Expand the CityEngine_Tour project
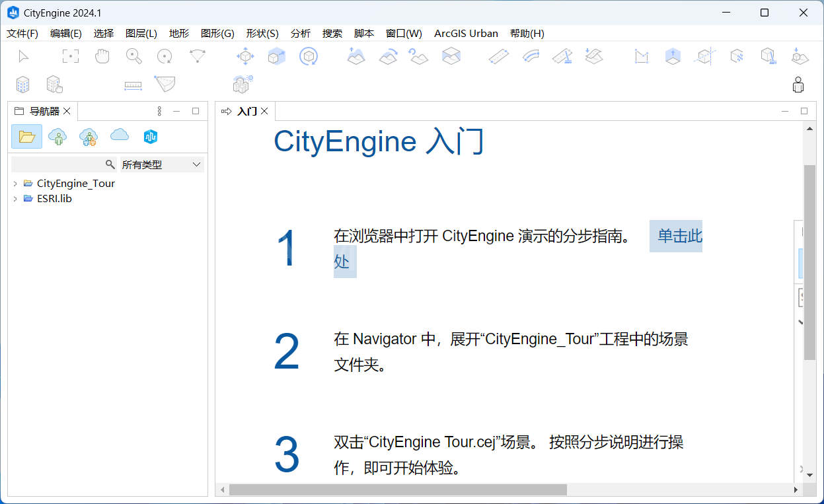The height and width of the screenshot is (504, 824). point(15,184)
